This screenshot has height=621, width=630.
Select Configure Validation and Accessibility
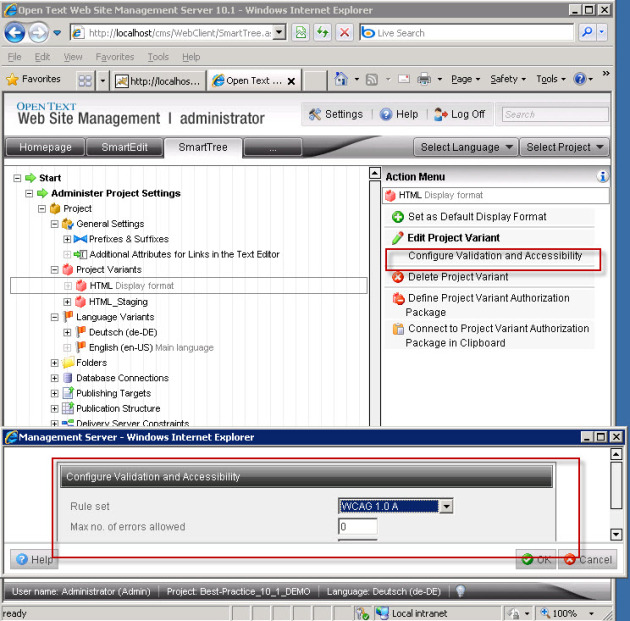pyautogui.click(x=495, y=255)
